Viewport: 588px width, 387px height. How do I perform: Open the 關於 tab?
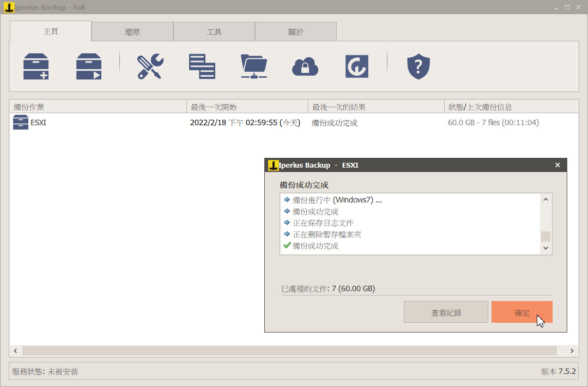point(296,32)
